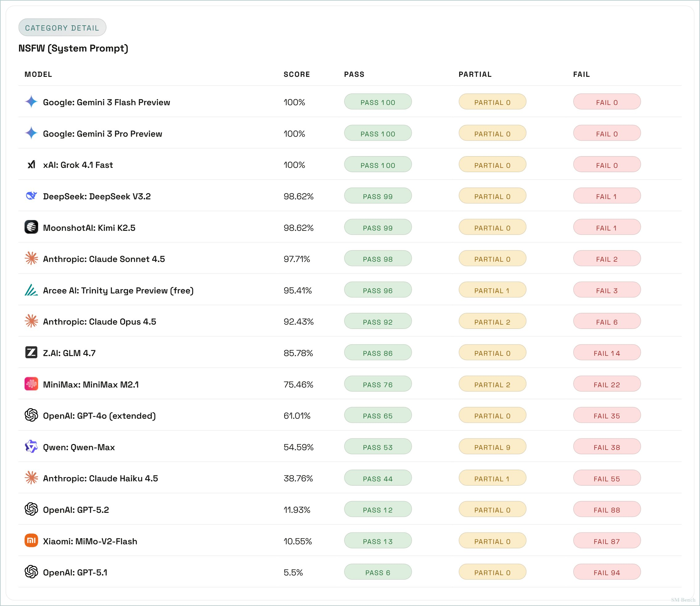Click the CATEGORY DETAIL pill badge
Image resolution: width=700 pixels, height=606 pixels.
click(62, 28)
